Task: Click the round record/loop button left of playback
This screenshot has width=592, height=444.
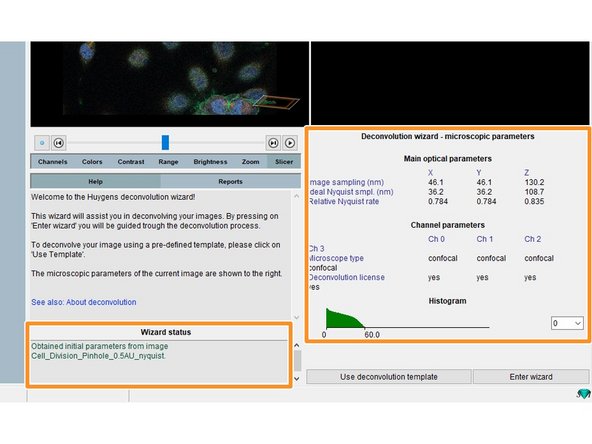Action: [42, 143]
